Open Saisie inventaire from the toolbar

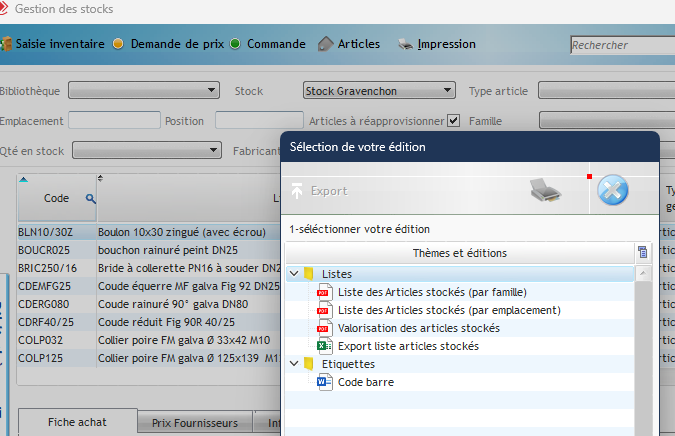coord(53,44)
